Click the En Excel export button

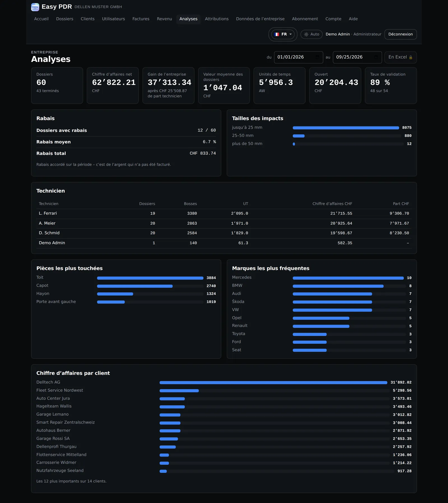[x=400, y=57]
